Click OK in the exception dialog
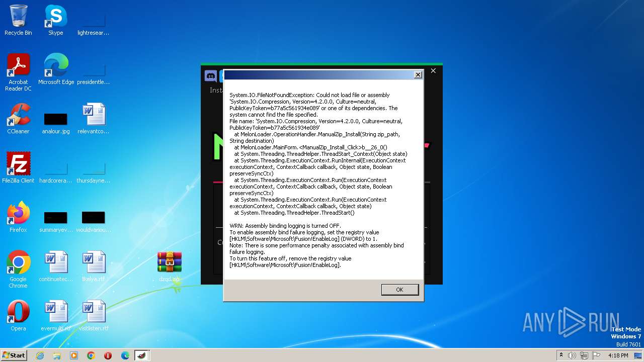Image resolution: width=644 pixels, height=362 pixels. pyautogui.click(x=399, y=290)
